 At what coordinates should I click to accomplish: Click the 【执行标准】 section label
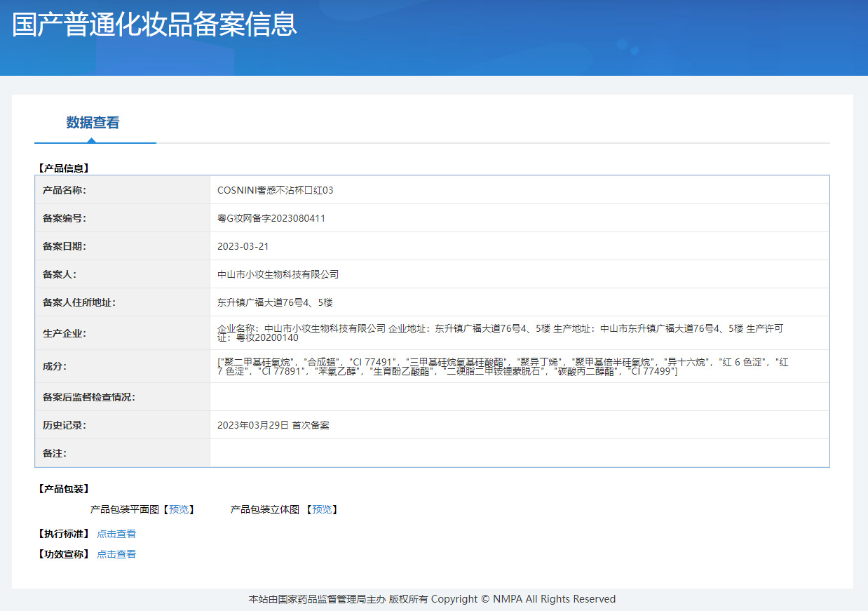click(x=63, y=533)
